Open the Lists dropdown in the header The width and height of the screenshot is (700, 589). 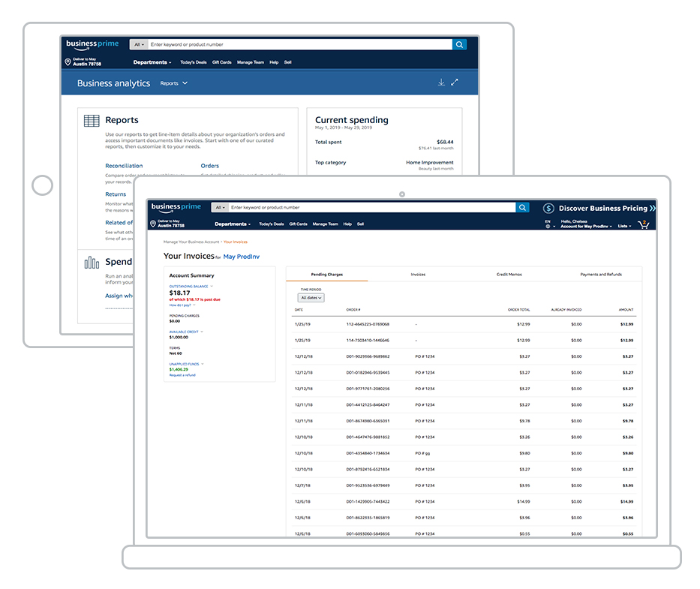click(x=624, y=226)
